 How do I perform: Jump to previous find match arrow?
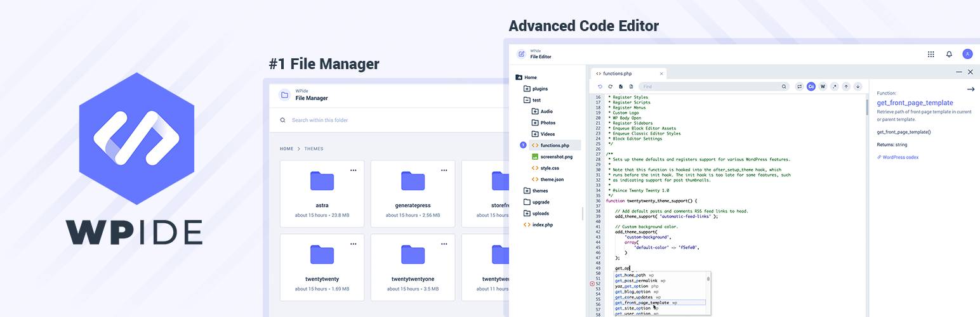(846, 86)
